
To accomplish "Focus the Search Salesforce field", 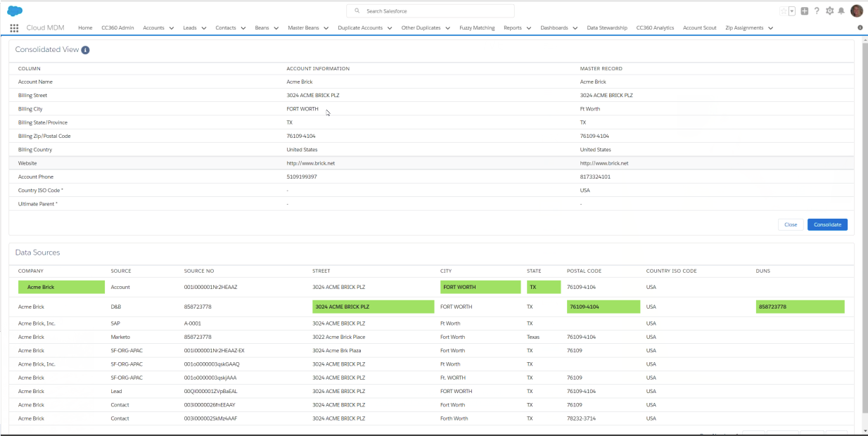I will [x=430, y=11].
